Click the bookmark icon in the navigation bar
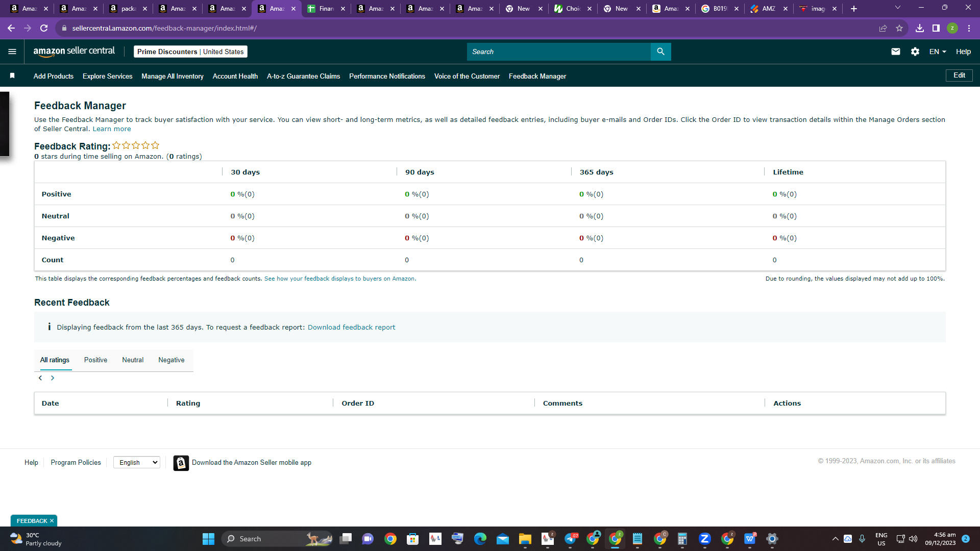Screen dimensions: 980x551 pos(12,76)
